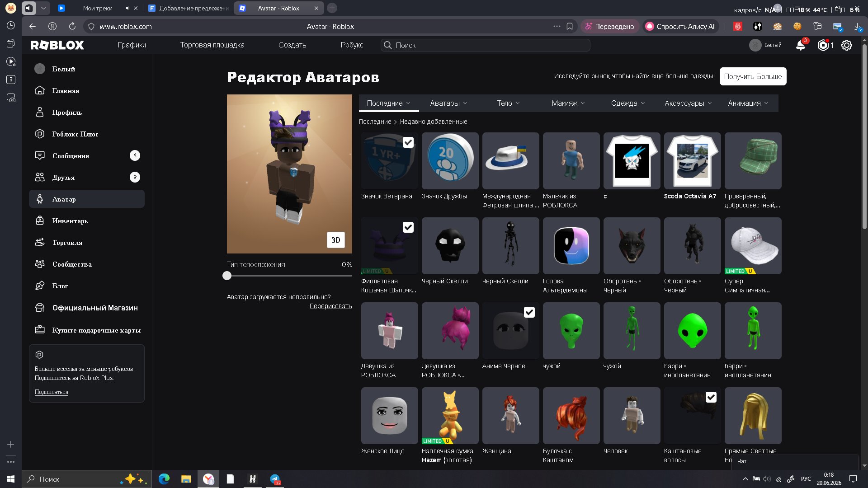The image size is (868, 488).
Task: Click the Roblox logo
Action: click(57, 45)
